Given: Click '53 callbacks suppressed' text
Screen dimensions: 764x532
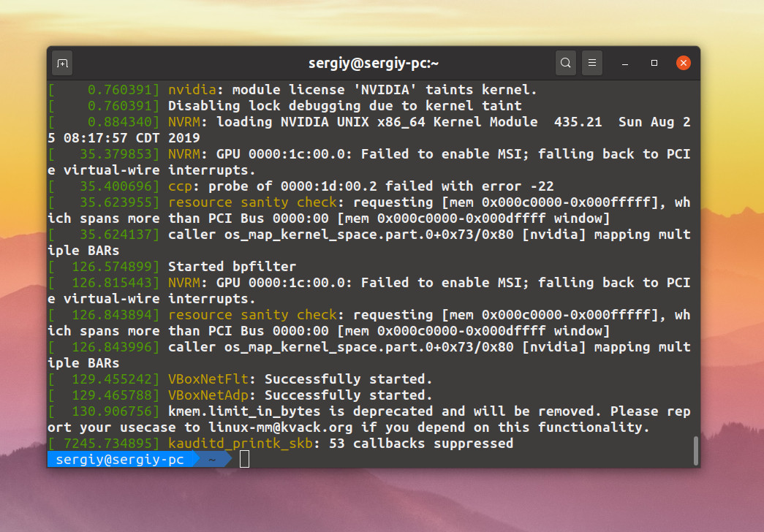Looking at the screenshot, I should (x=421, y=444).
